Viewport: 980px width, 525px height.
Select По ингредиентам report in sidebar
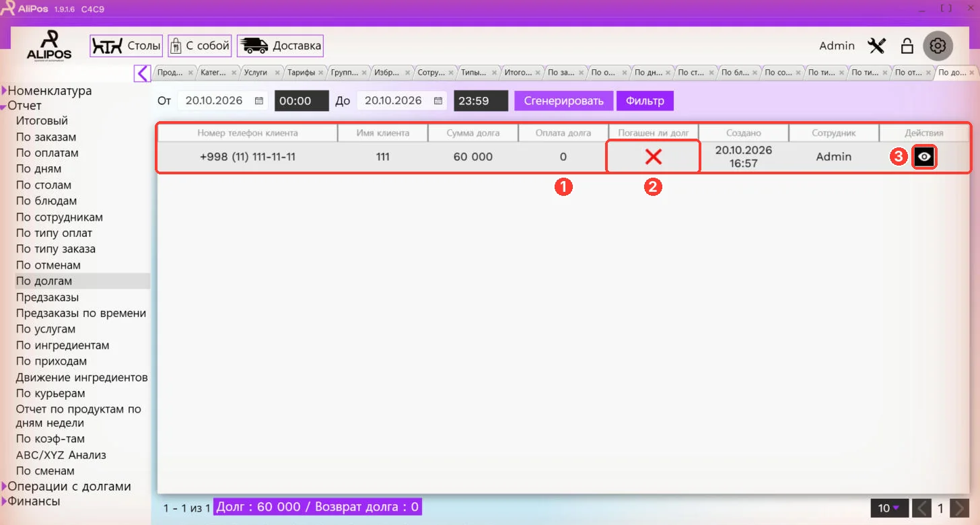point(63,345)
